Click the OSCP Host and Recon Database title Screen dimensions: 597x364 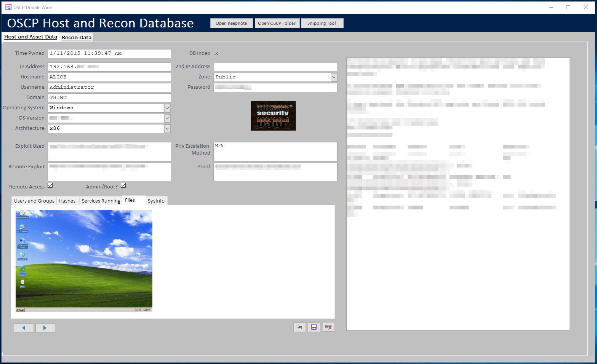pos(100,23)
